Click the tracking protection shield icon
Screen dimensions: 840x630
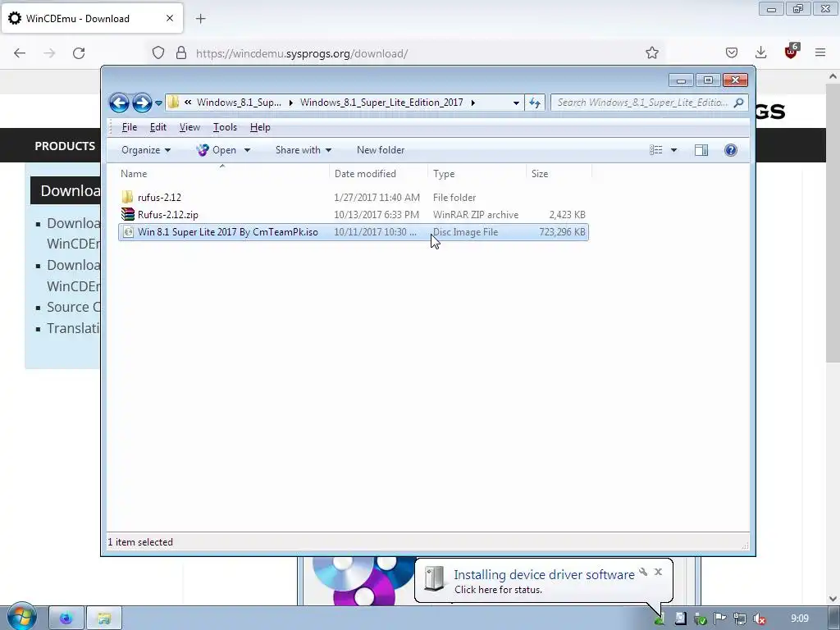click(158, 53)
